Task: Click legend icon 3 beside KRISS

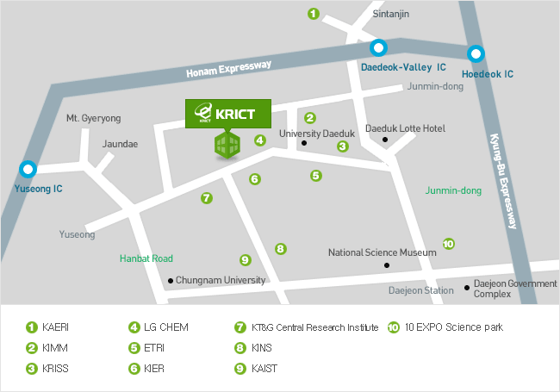Action: (x=31, y=369)
